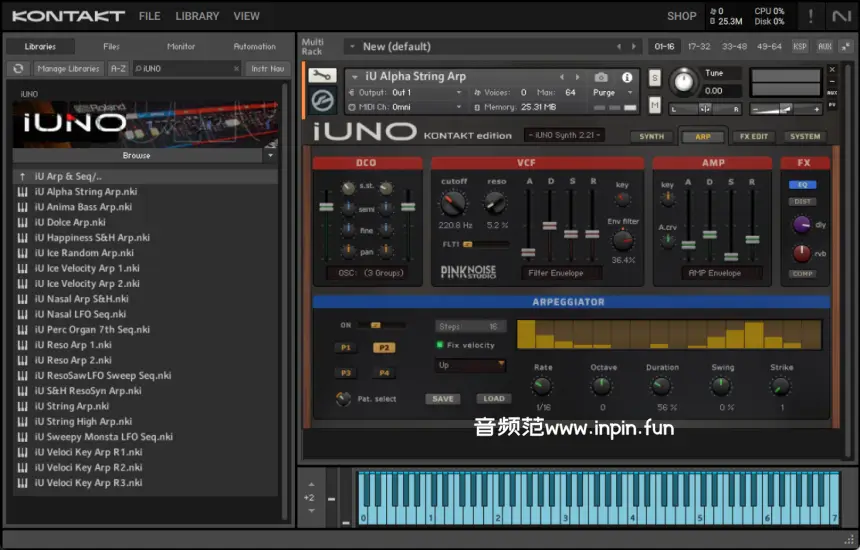Viewport: 860px width, 550px height.
Task: Click the warning exclamation icon in header
Action: click(810, 16)
